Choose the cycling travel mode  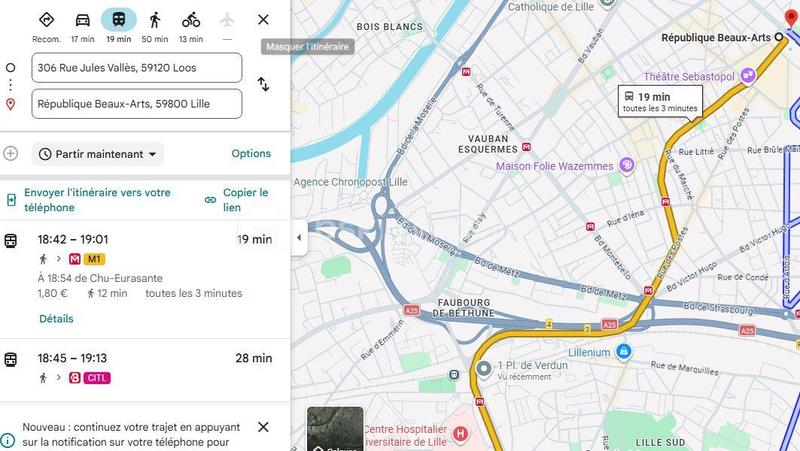(191, 20)
